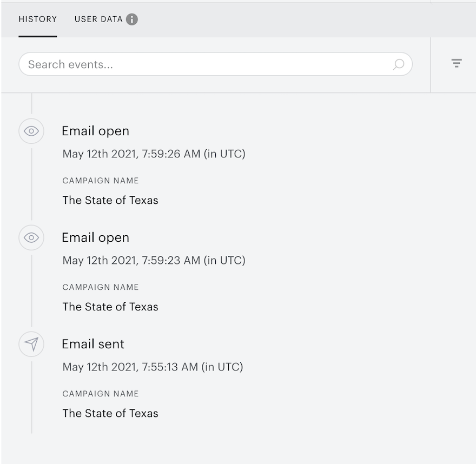Viewport: 476px width, 464px height.
Task: Click eye icon for 7:59:26 email open
Action: coord(31,131)
